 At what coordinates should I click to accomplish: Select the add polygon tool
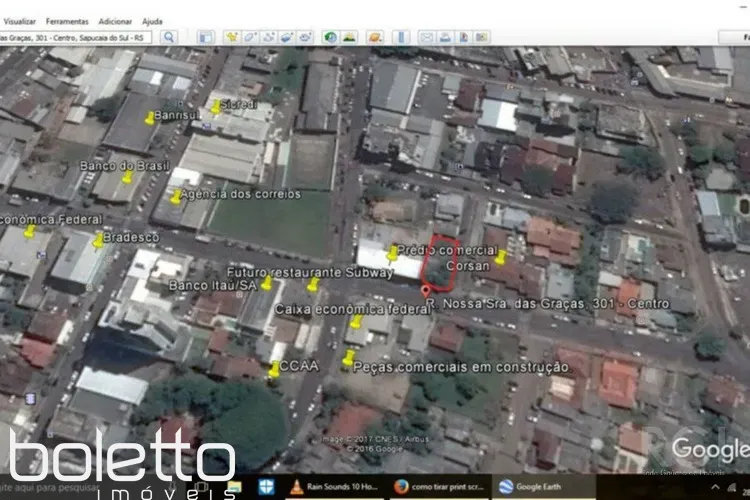250,37
